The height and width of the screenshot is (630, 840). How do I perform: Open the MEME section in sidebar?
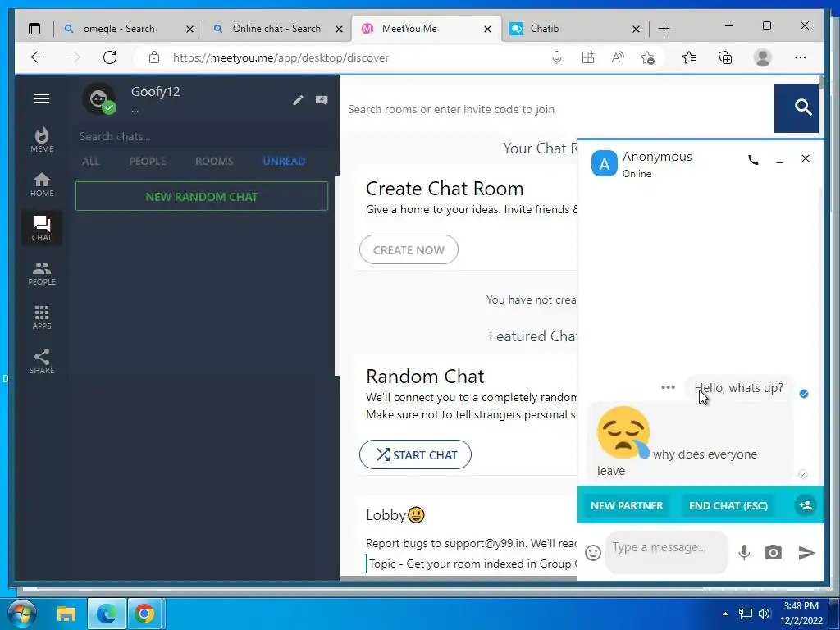42,140
